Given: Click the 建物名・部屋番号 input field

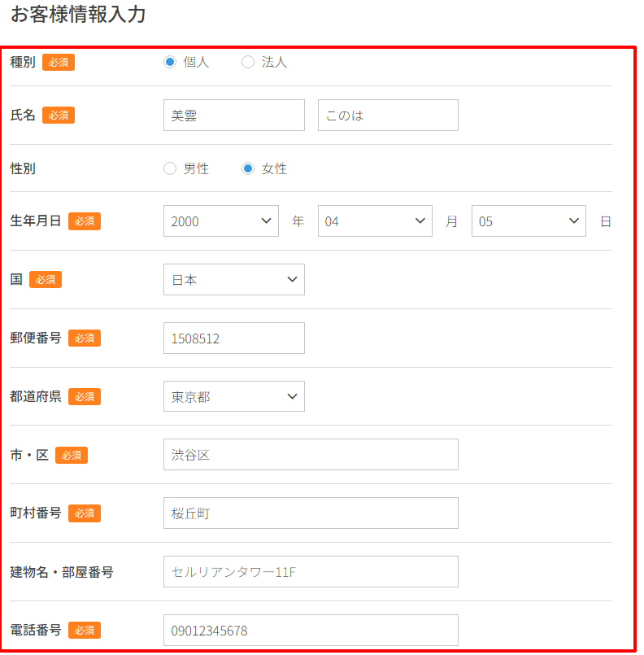Looking at the screenshot, I should [x=311, y=571].
